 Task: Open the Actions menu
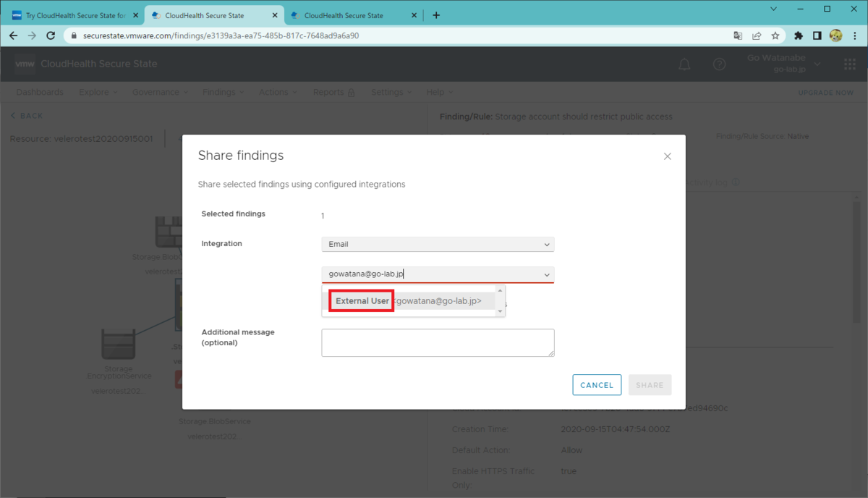[278, 92]
